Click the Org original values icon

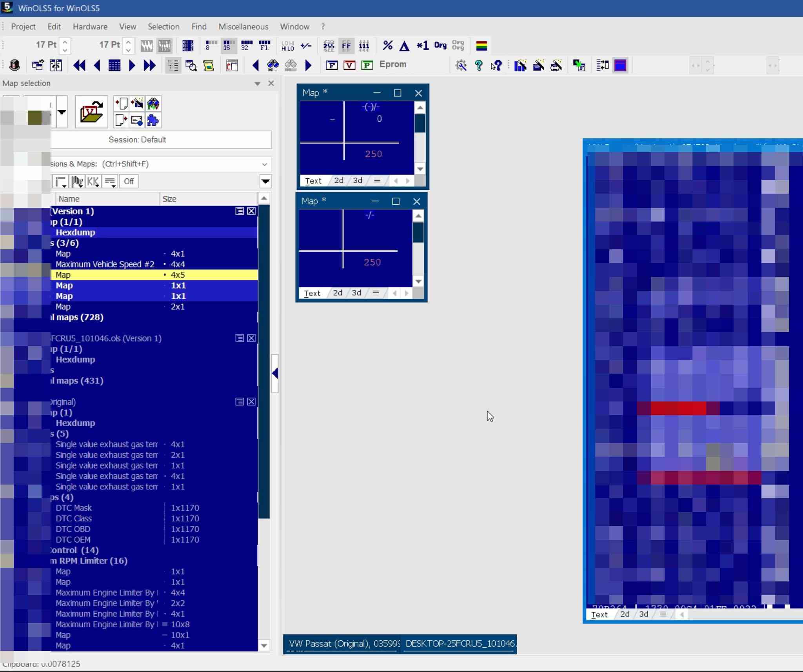pyautogui.click(x=440, y=45)
